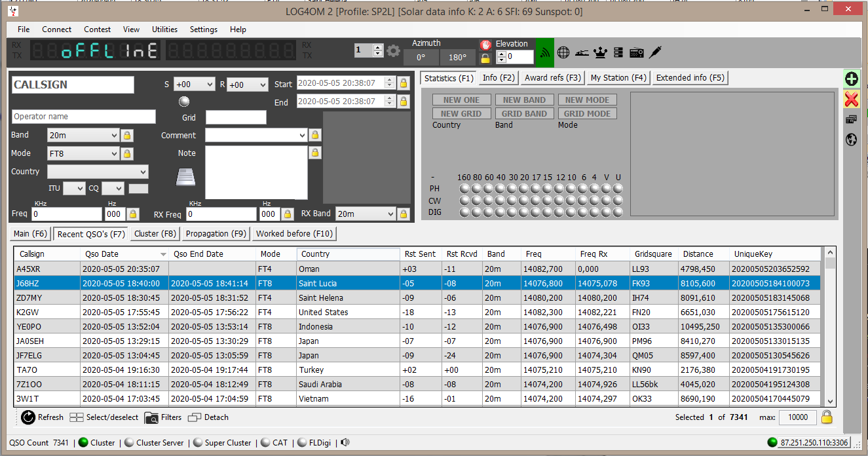Open the S report dropdown
This screenshot has height=456, width=868.
[x=194, y=85]
